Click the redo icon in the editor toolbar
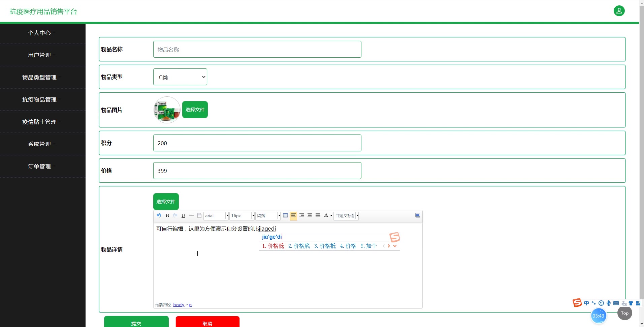644x327 pixels. pyautogui.click(x=175, y=215)
